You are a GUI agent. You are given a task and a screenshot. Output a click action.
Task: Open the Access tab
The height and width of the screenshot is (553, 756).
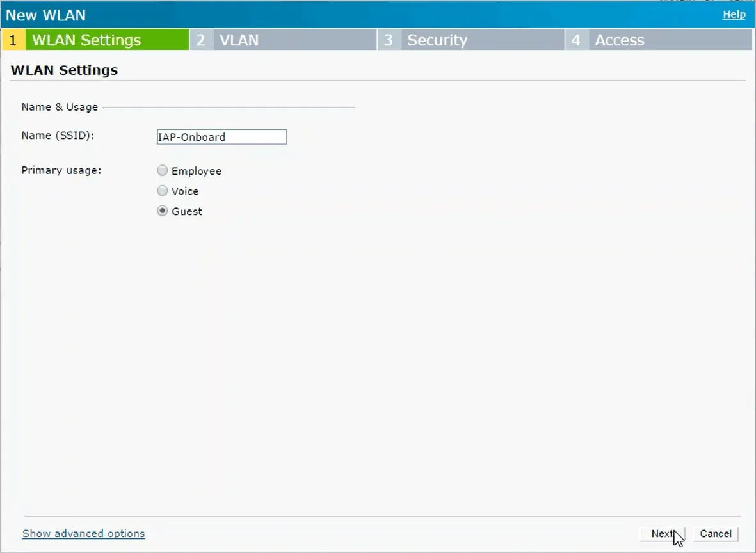point(620,40)
